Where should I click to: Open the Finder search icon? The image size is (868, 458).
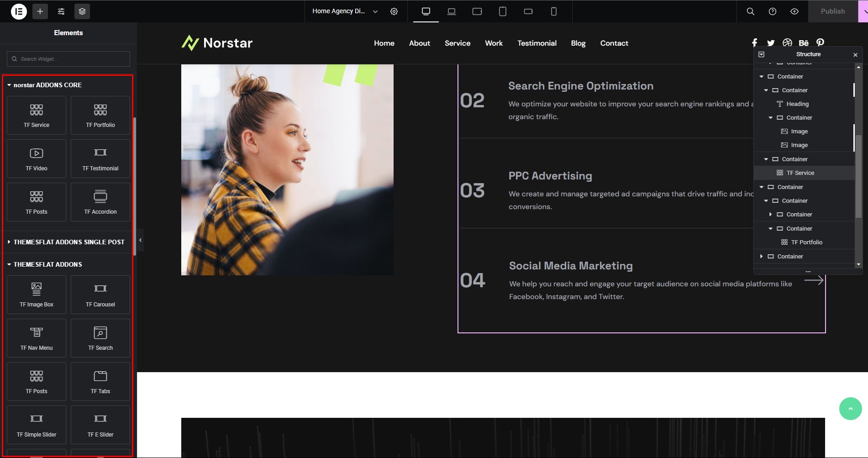(751, 11)
